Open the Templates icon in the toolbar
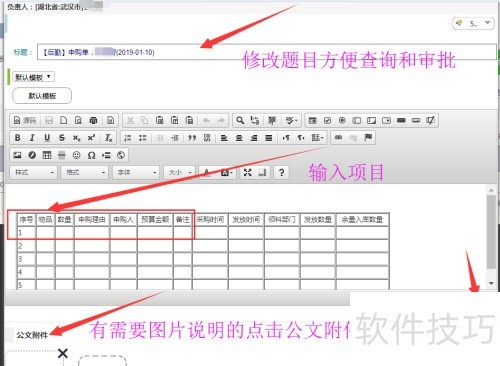 pos(110,120)
